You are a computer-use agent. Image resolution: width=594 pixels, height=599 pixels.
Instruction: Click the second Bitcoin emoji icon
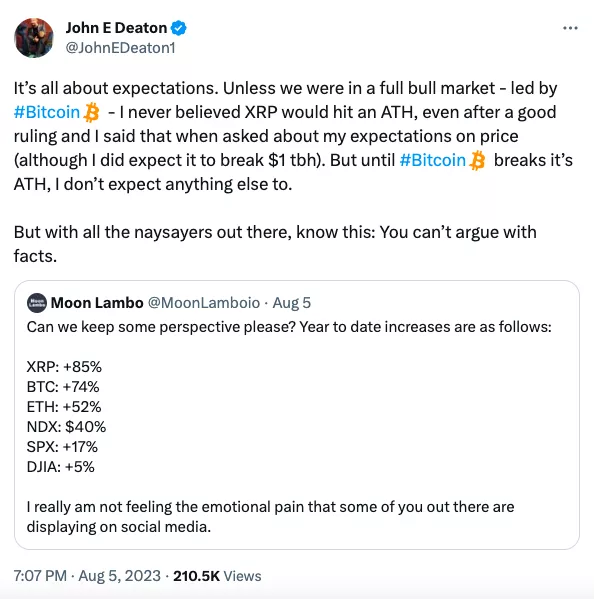tap(477, 160)
